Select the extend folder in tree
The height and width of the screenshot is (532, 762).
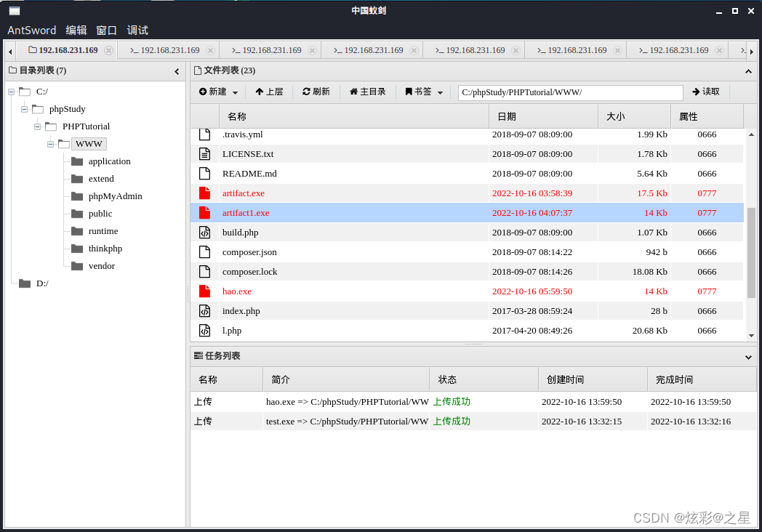101,179
